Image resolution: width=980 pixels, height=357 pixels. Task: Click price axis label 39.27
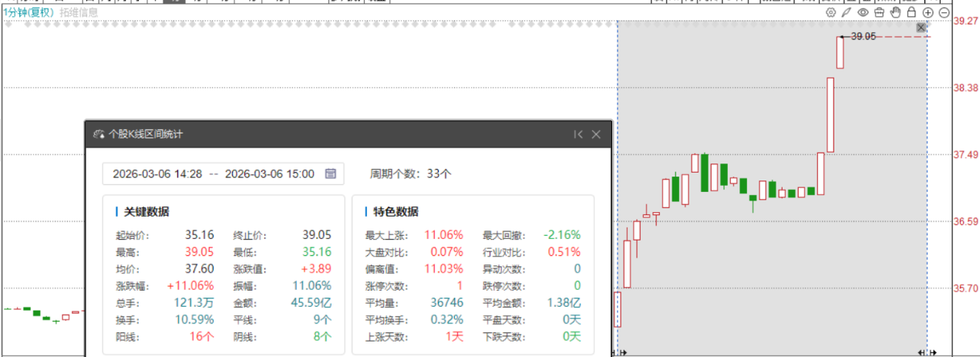pyautogui.click(x=967, y=21)
